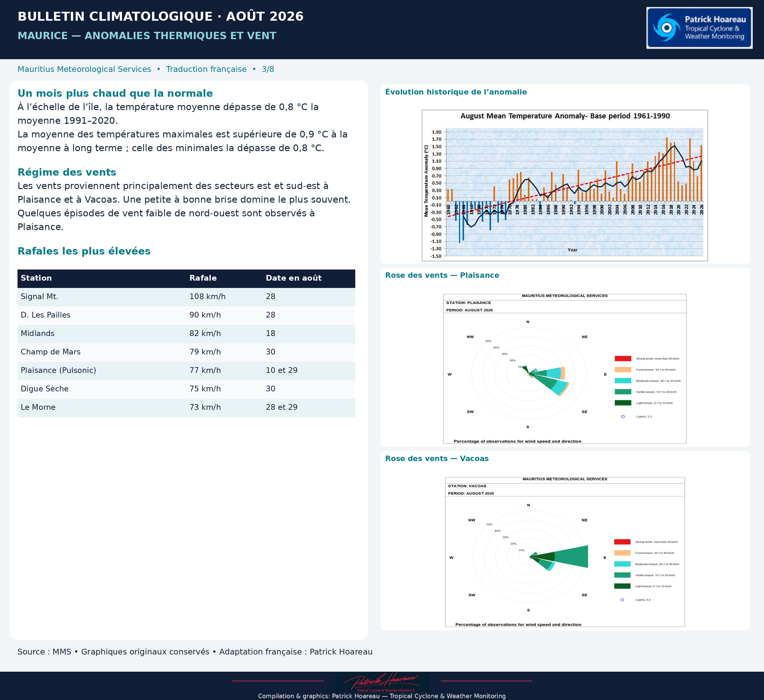764x700 pixels.
Task: Select the '75 km/h' gust value
Action: (205, 389)
